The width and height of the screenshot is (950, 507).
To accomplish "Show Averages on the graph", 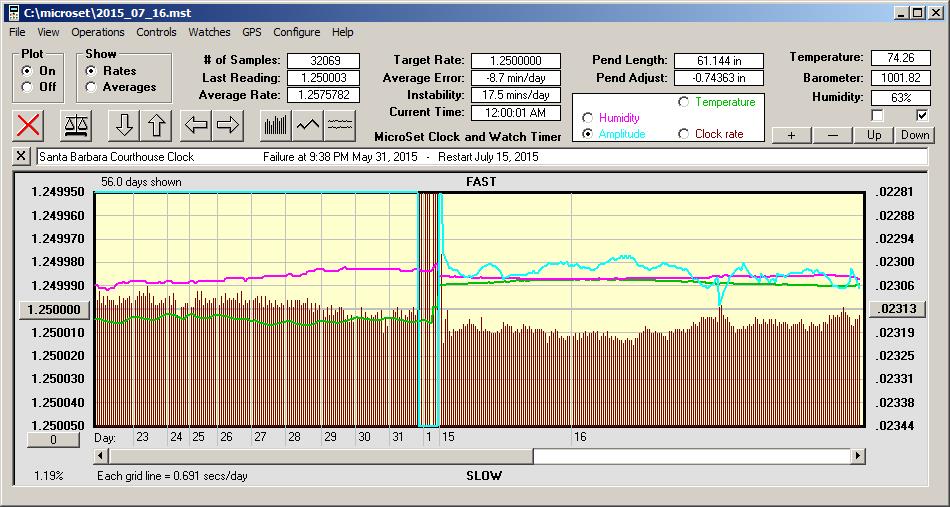I will click(91, 87).
